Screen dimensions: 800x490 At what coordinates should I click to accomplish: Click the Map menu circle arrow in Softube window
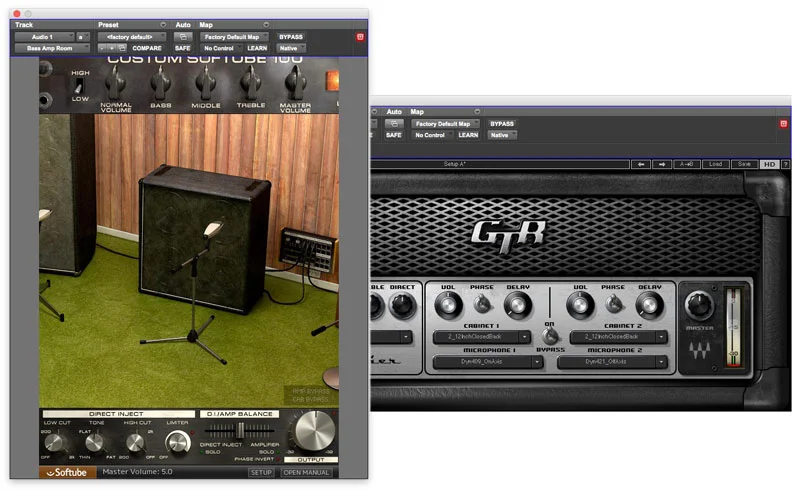266,24
